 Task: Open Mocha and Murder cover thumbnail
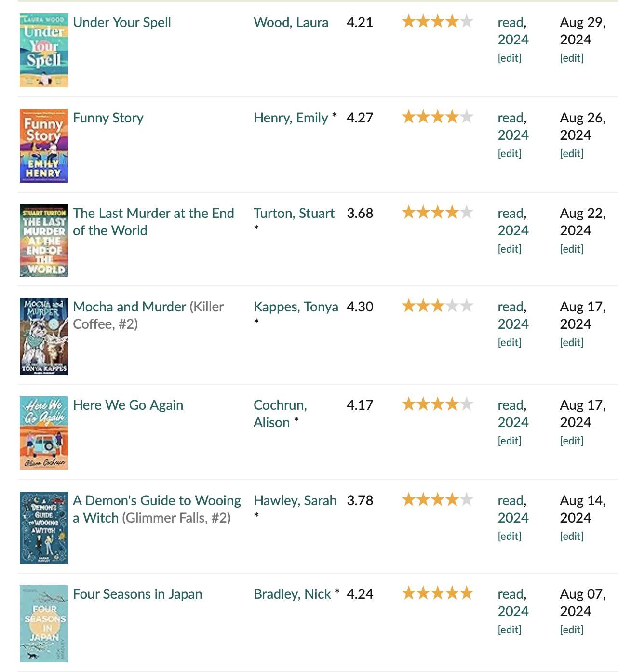(x=44, y=336)
